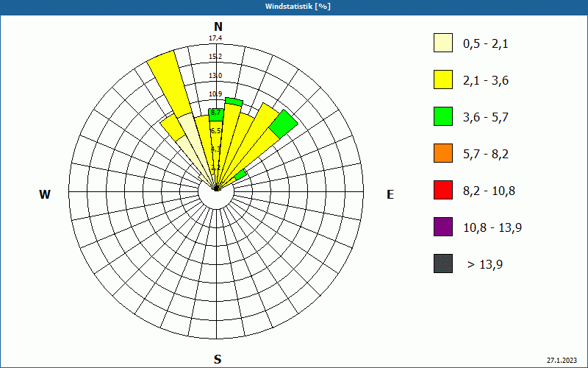Click the 17,4 axis scale value
This screenshot has height=368, width=588.
[x=215, y=38]
